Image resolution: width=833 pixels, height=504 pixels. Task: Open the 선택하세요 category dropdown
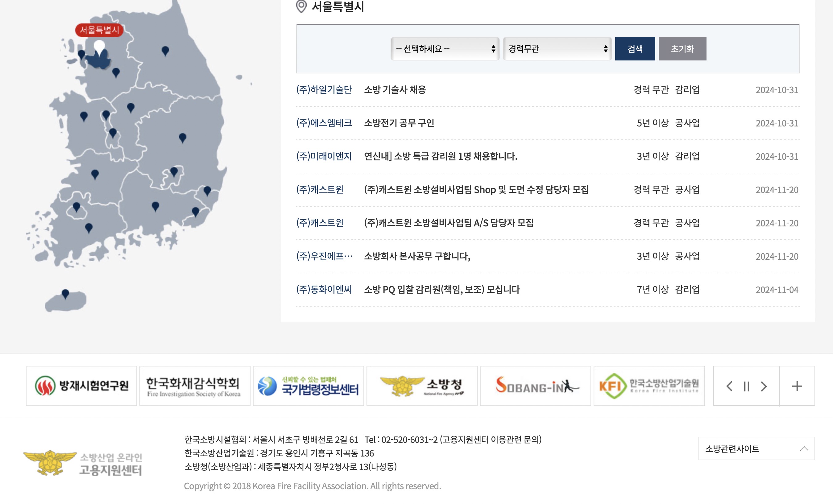445,49
